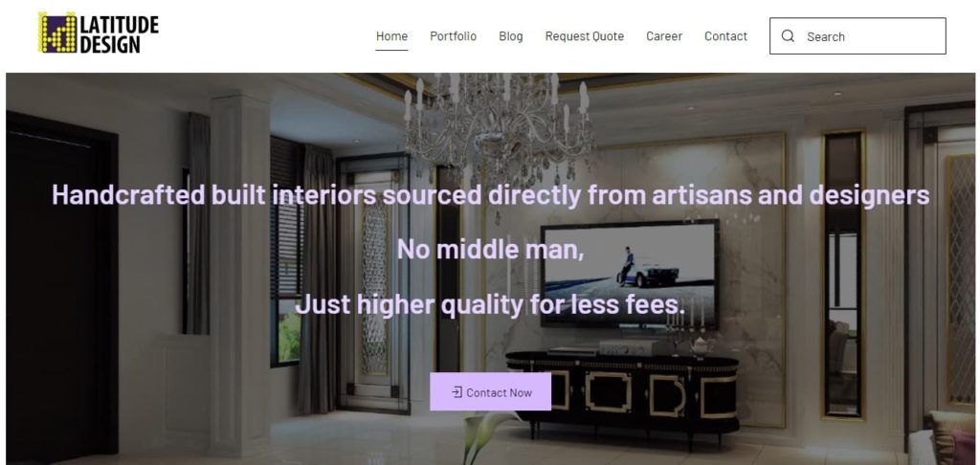This screenshot has height=465, width=980.
Task: Click the chandelier in the hero image
Action: [498, 123]
